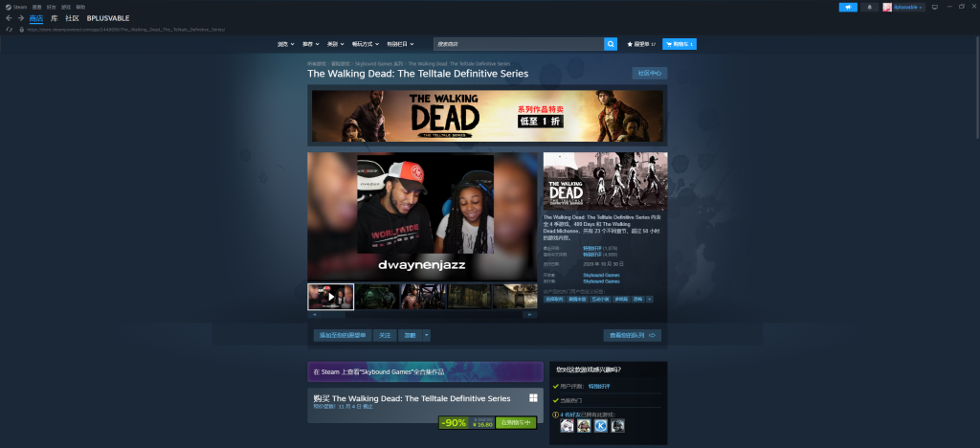
Task: Open first friend avatar with white hair
Action: coord(567,426)
